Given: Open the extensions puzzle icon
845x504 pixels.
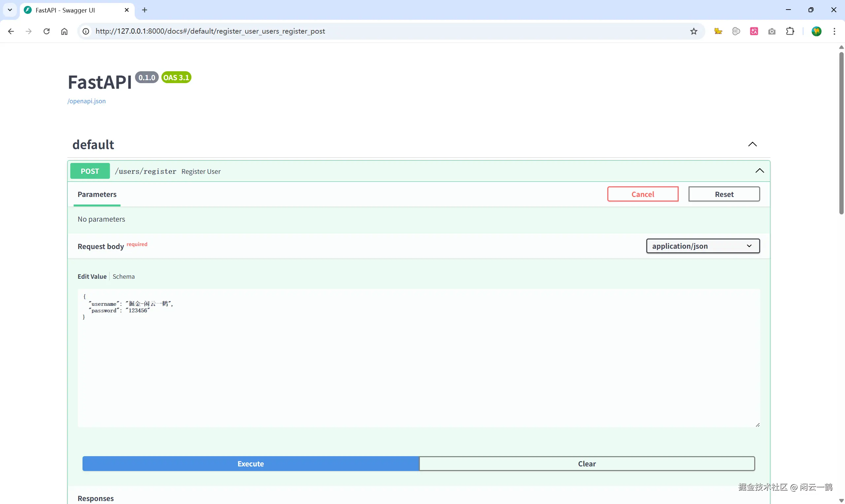Looking at the screenshot, I should [x=790, y=31].
